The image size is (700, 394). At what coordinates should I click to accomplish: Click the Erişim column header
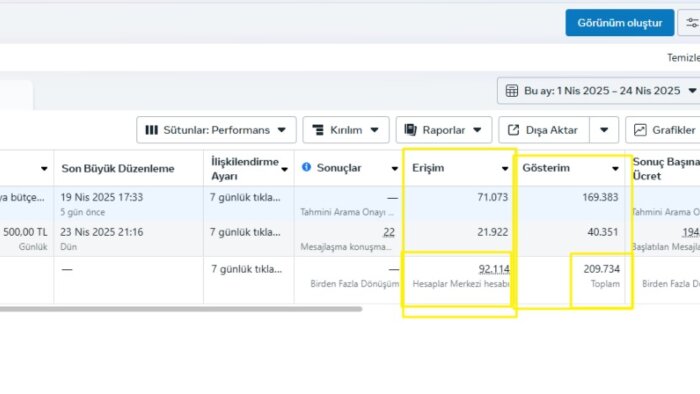(x=428, y=168)
